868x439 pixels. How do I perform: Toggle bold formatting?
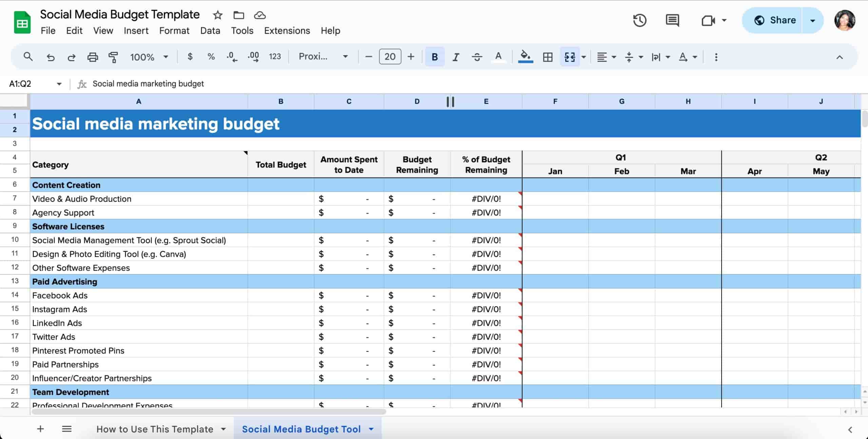[434, 57]
